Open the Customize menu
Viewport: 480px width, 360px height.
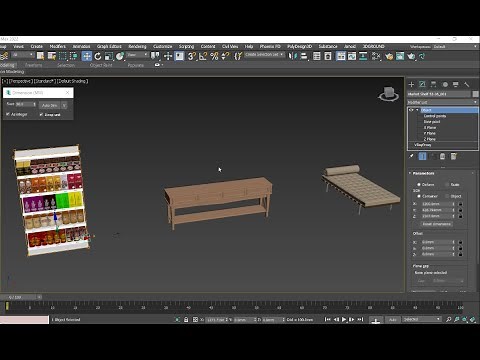[163, 46]
